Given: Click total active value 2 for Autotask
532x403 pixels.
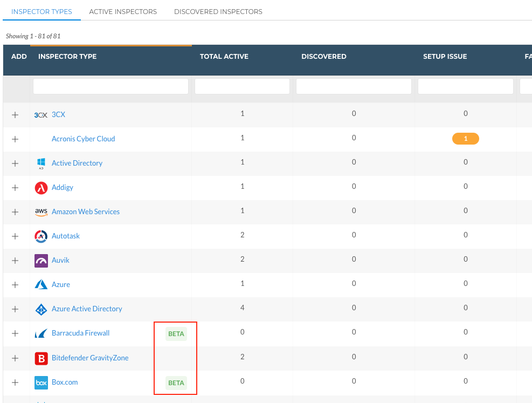Looking at the screenshot, I should tap(242, 235).
